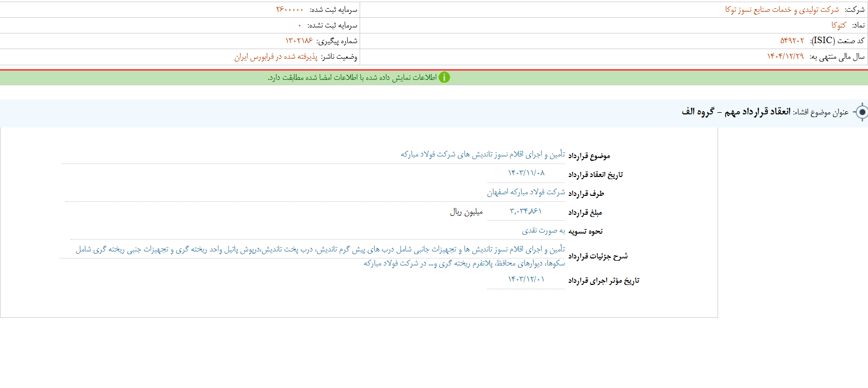Click publisher status پذیرفته شده در فرابورس ایران
The height and width of the screenshot is (388, 868).
[x=276, y=57]
